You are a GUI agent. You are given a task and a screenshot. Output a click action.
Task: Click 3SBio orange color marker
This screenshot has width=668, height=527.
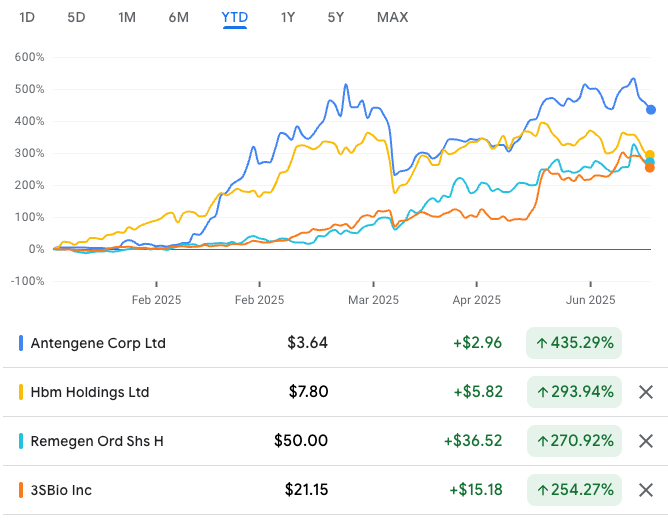click(x=21, y=490)
